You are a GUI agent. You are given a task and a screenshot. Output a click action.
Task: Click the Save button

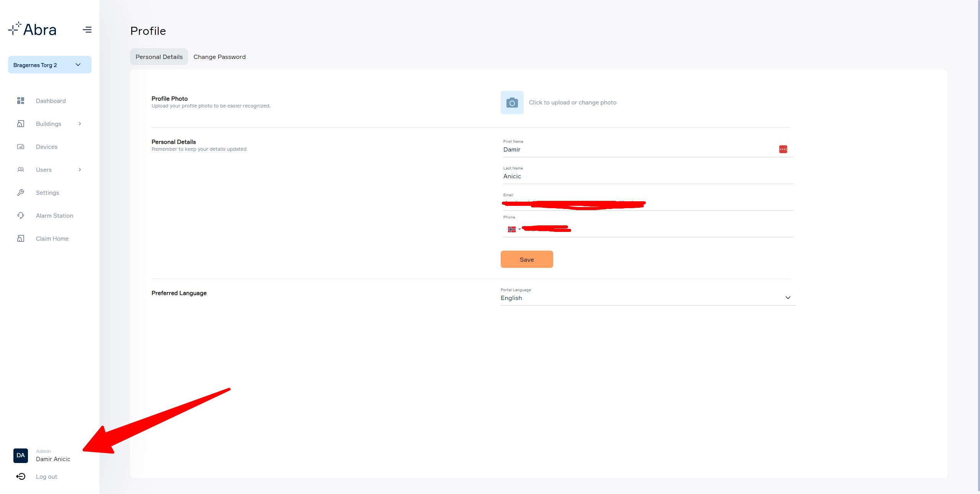click(x=527, y=259)
